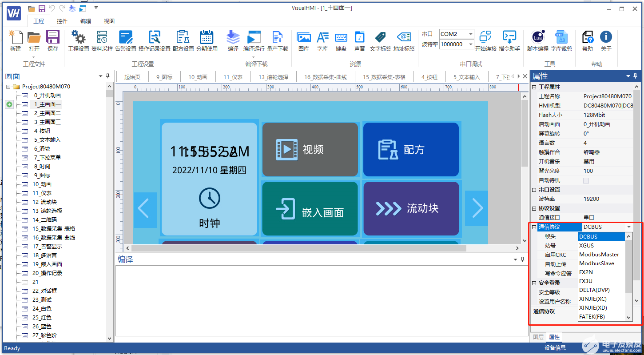Click the protocol list vertical scrollbar
The width and height of the screenshot is (644, 355).
(628, 276)
